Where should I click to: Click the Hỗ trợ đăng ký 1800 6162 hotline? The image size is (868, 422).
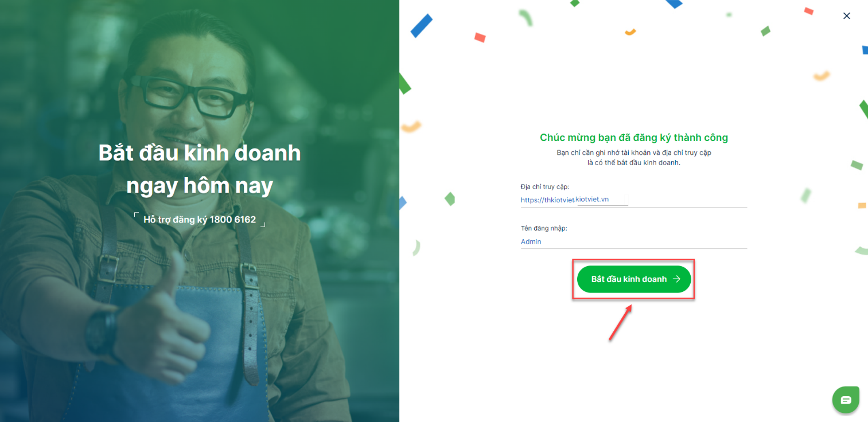tap(200, 220)
